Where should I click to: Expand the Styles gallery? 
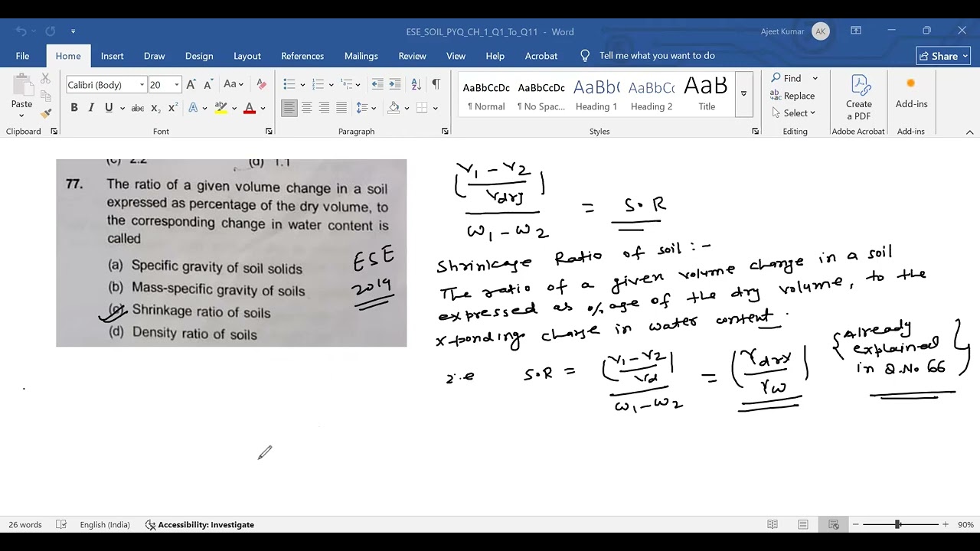tap(743, 94)
